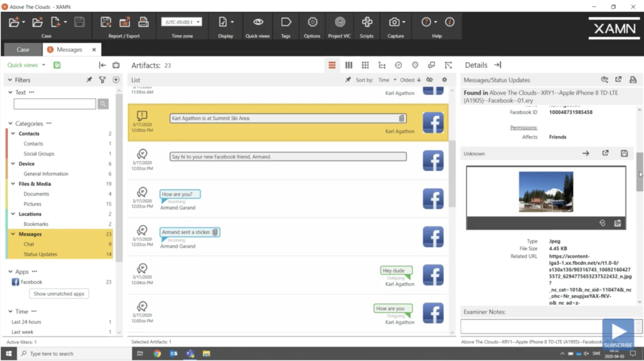The image size is (644, 361).
Task: Switch to geographic map pin view
Action: (x=415, y=65)
